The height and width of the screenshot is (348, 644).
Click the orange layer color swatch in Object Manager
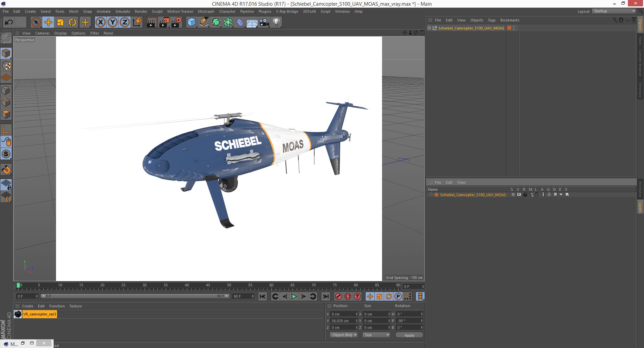click(x=509, y=28)
